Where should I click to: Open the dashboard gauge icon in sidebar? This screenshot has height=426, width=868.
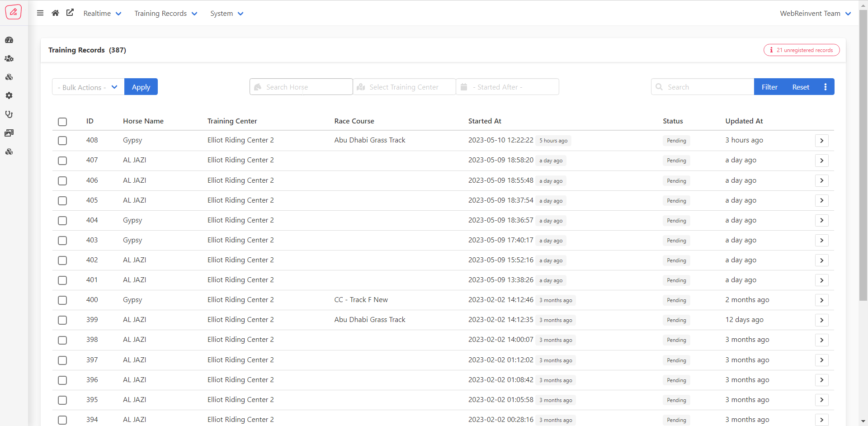coord(9,40)
